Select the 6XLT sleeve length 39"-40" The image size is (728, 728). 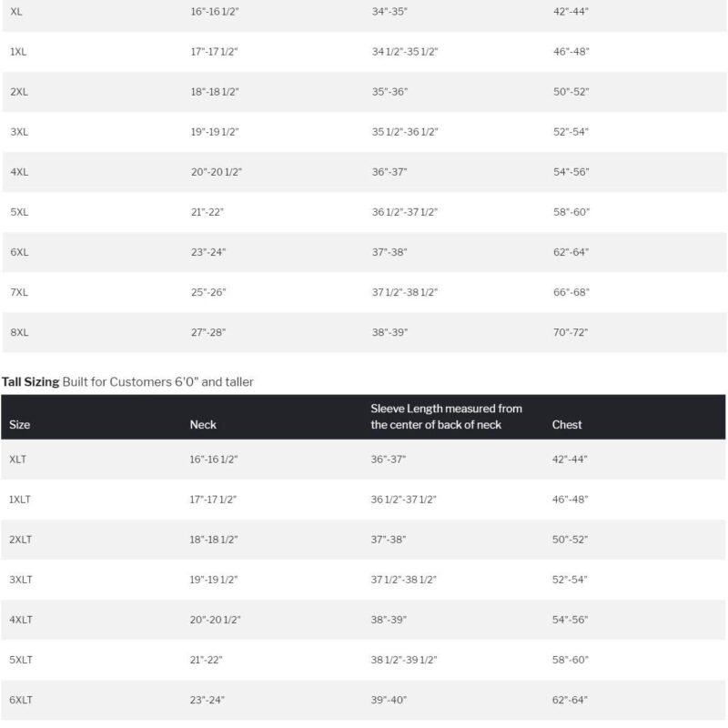(x=389, y=700)
